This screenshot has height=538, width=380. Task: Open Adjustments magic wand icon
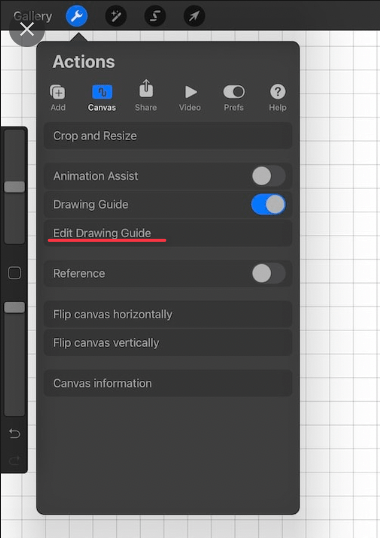[116, 16]
